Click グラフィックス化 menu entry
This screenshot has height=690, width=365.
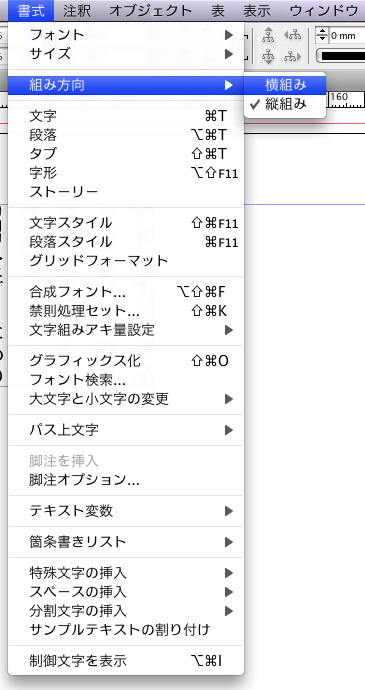[x=125, y=361]
